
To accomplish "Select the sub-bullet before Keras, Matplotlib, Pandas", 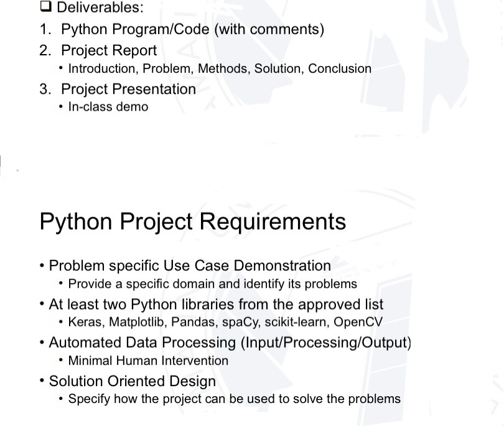I will click(60, 322).
